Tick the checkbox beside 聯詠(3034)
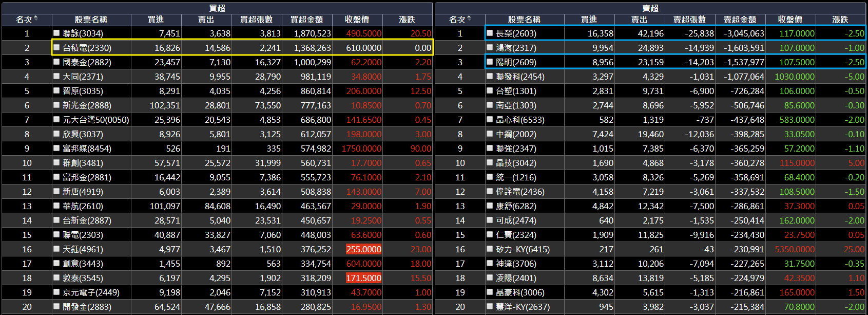The height and width of the screenshot is (315, 868). (x=57, y=33)
